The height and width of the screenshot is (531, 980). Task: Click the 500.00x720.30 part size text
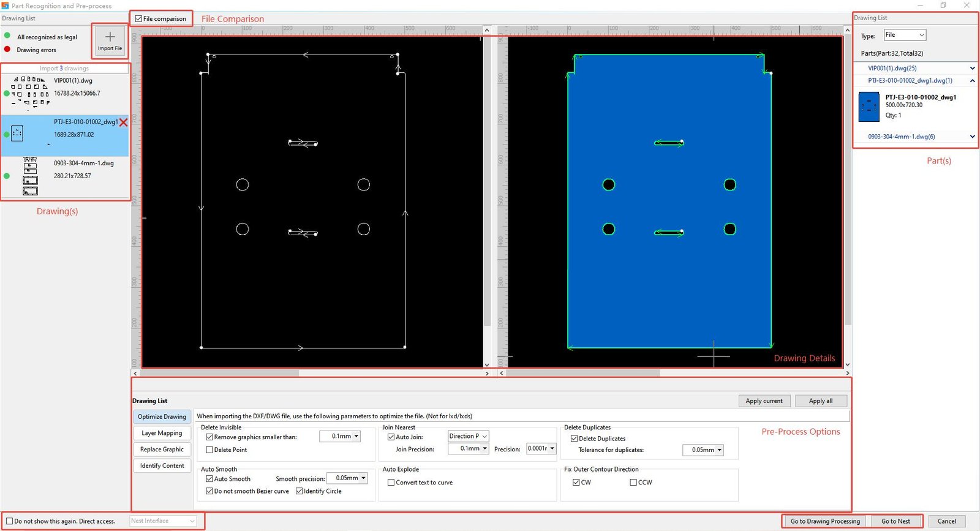click(x=904, y=105)
